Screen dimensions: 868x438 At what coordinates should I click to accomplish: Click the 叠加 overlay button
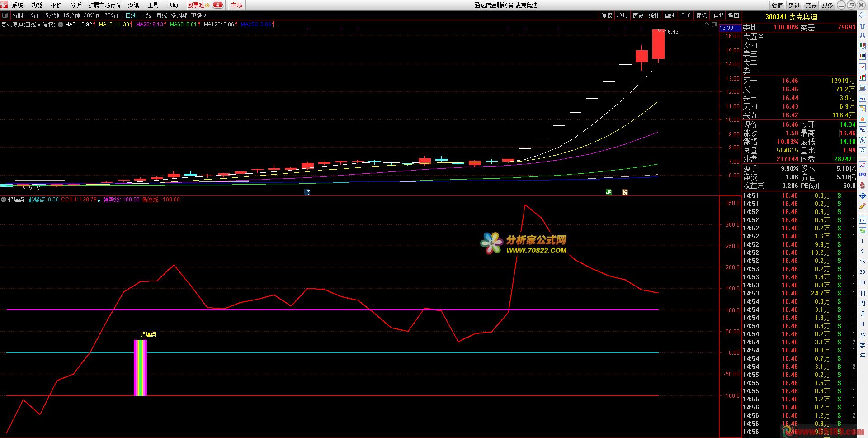point(623,15)
